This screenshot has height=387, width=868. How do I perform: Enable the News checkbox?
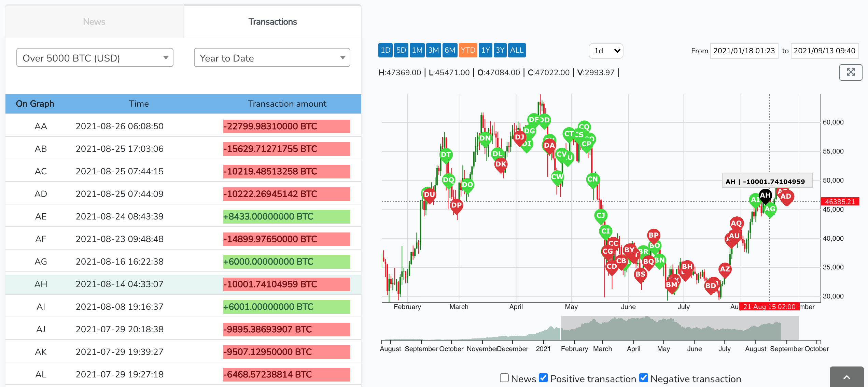[504, 378]
